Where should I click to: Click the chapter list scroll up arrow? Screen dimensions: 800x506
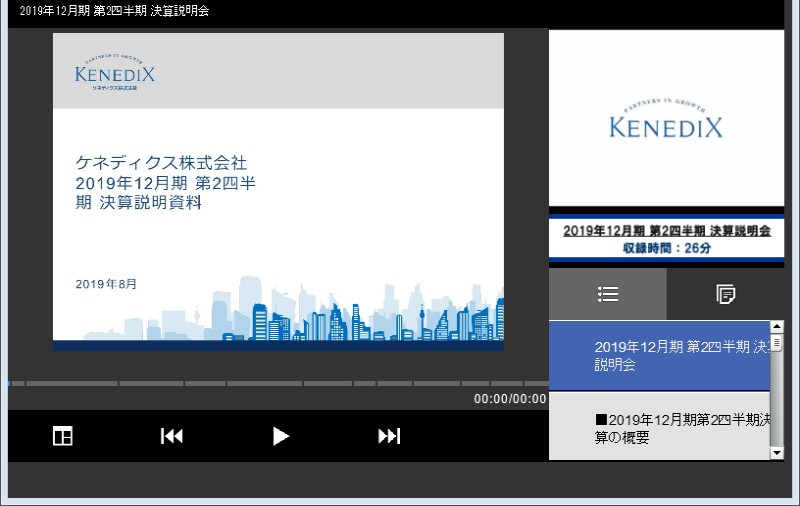777,327
